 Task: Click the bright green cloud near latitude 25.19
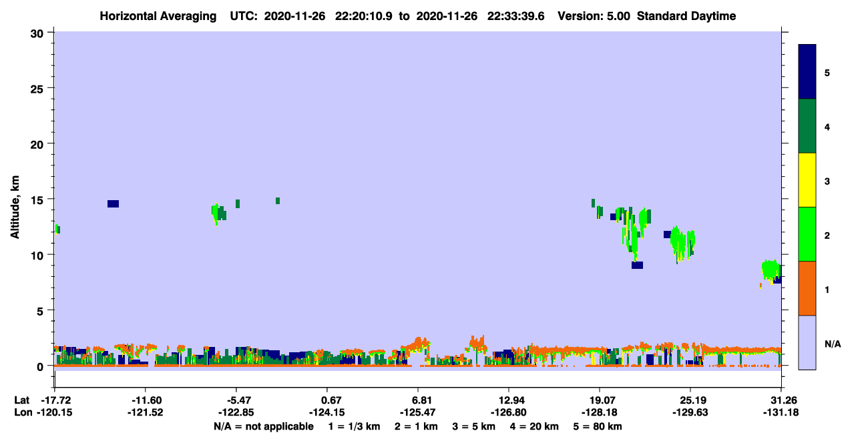[682, 242]
